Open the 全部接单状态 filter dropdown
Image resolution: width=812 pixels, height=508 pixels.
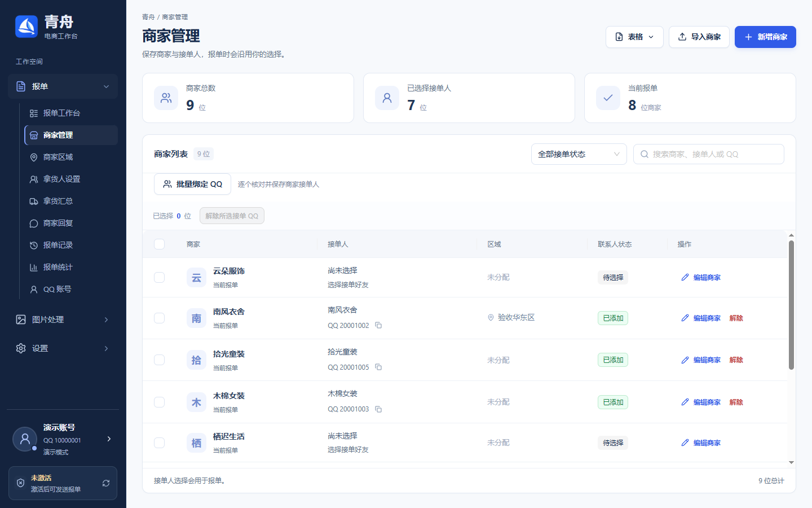point(579,154)
